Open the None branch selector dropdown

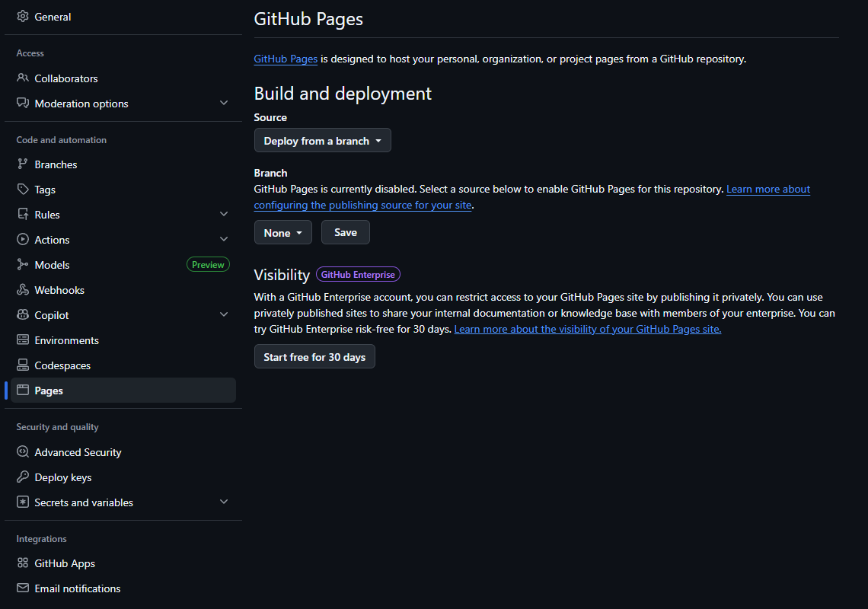pos(283,232)
